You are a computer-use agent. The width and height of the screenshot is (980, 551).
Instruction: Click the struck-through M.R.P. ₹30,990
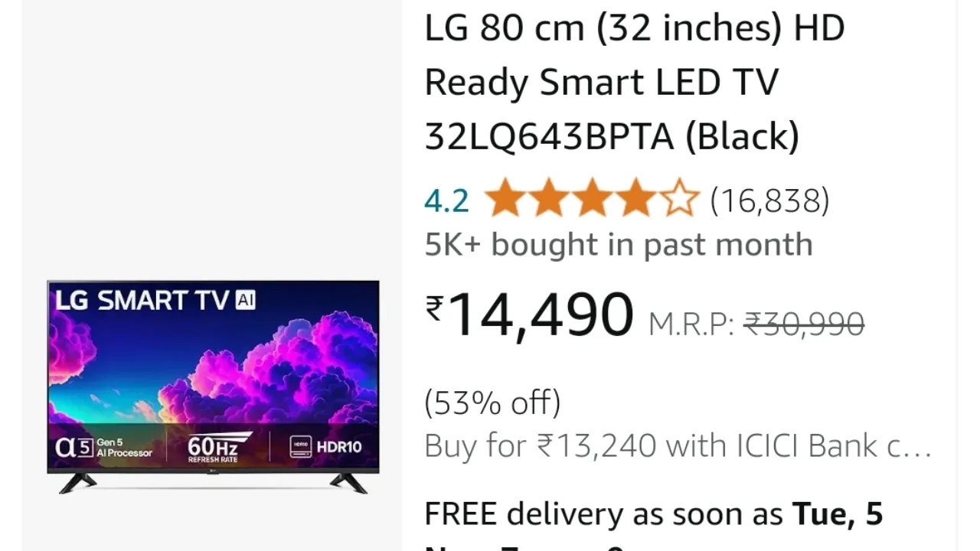coord(804,324)
